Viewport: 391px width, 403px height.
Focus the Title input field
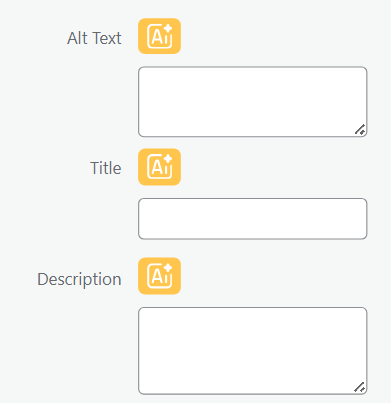tap(253, 219)
